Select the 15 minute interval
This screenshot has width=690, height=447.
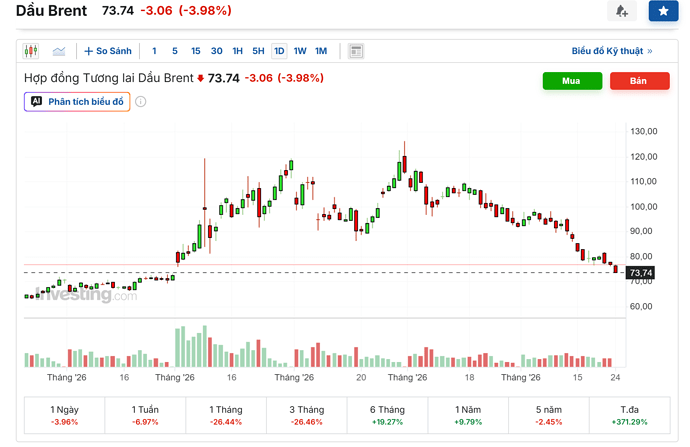click(195, 51)
